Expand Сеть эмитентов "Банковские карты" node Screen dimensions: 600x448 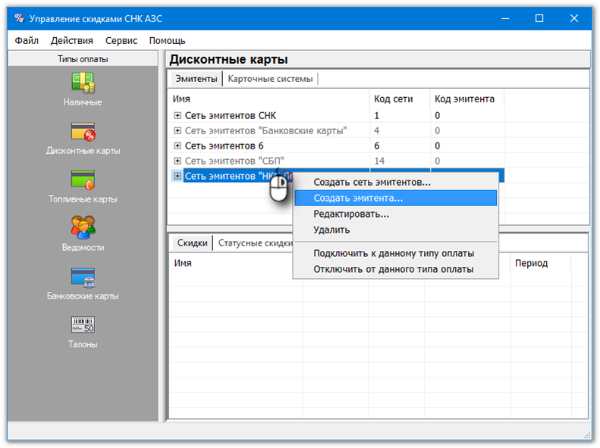pos(178,131)
